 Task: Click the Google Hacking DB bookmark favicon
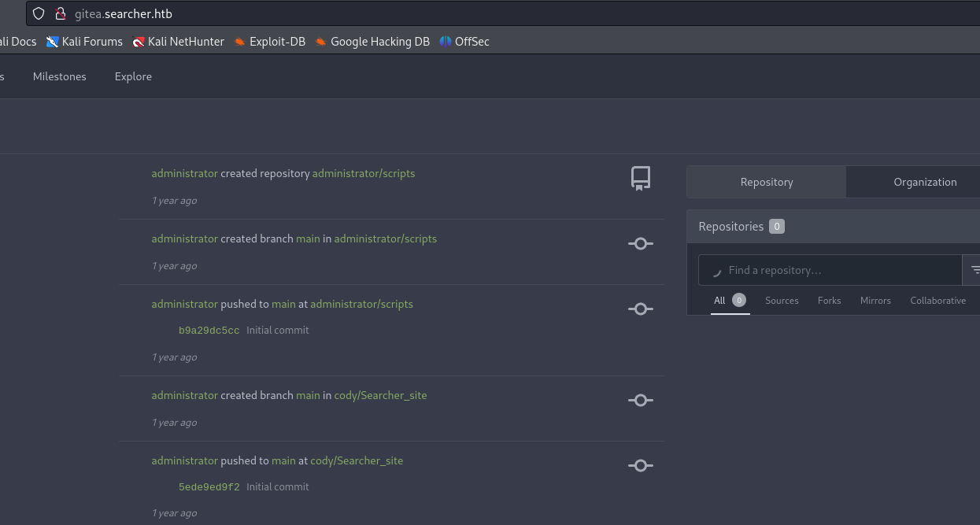click(x=320, y=42)
